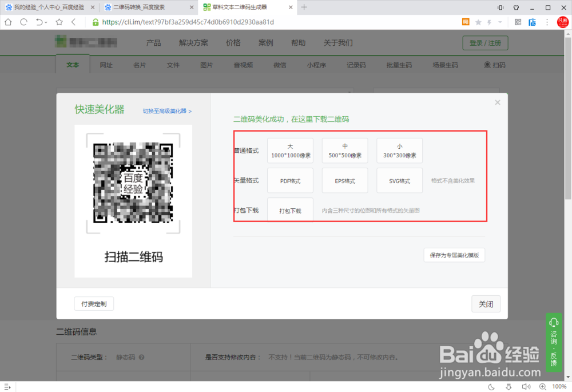
Task: Click the night mode moon icon
Action: click(x=491, y=386)
